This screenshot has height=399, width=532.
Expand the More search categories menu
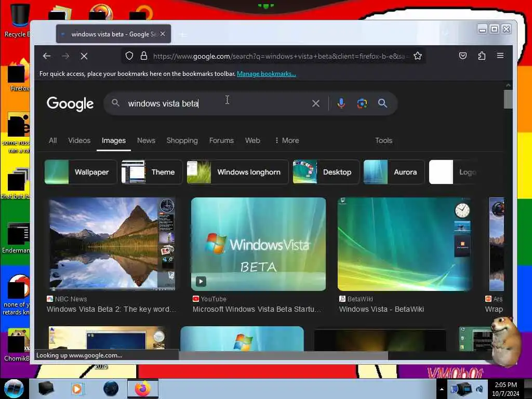(287, 140)
